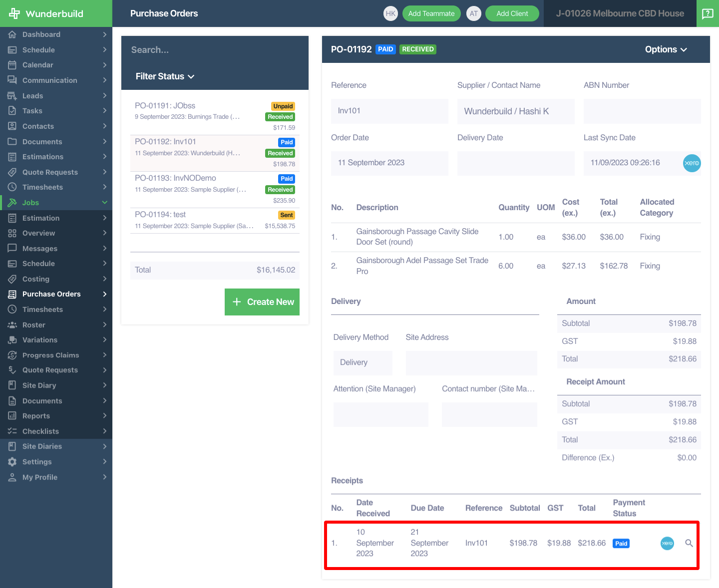The height and width of the screenshot is (588, 719).
Task: Click the AT client avatar
Action: 473,13
